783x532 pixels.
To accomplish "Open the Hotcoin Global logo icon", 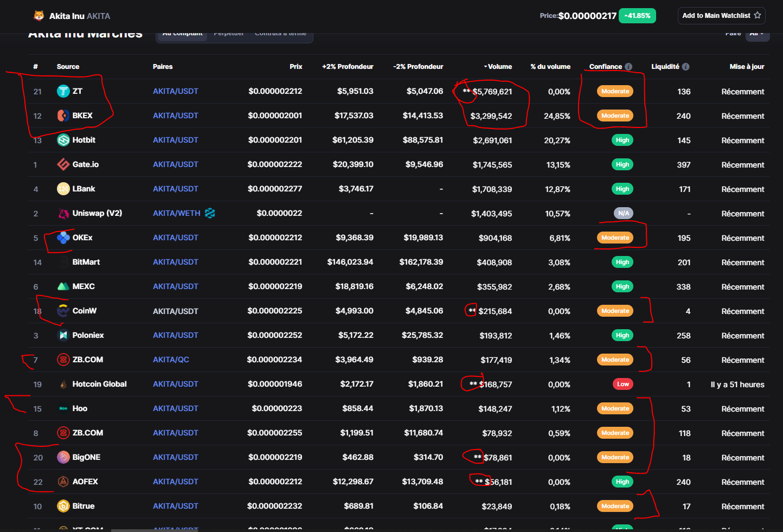I will pyautogui.click(x=63, y=384).
